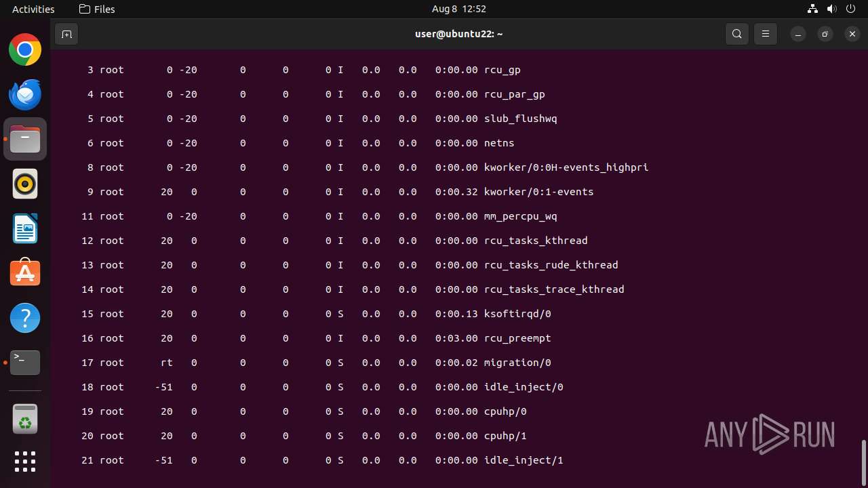Screen dimensions: 868x488
Task: Click the title user@ubuntu22: ~
Action: click(459, 34)
